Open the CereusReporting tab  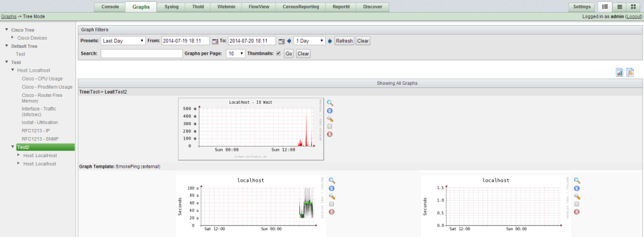pyautogui.click(x=301, y=7)
